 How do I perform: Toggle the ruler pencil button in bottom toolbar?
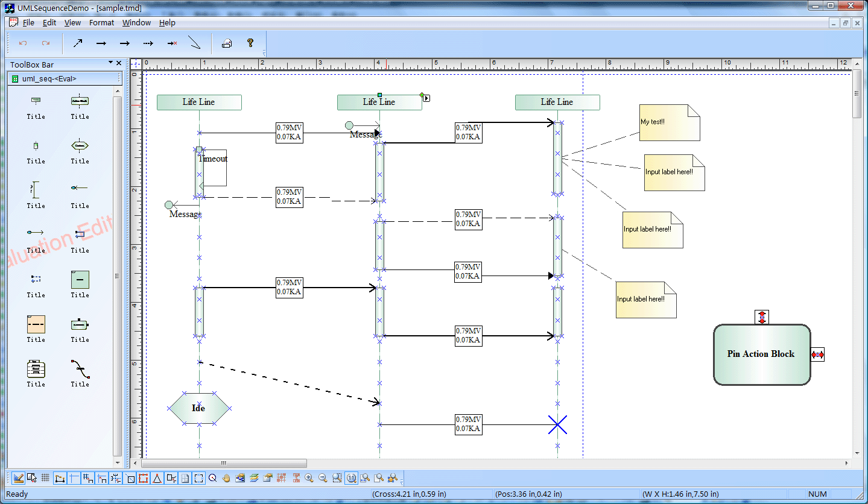click(18, 478)
